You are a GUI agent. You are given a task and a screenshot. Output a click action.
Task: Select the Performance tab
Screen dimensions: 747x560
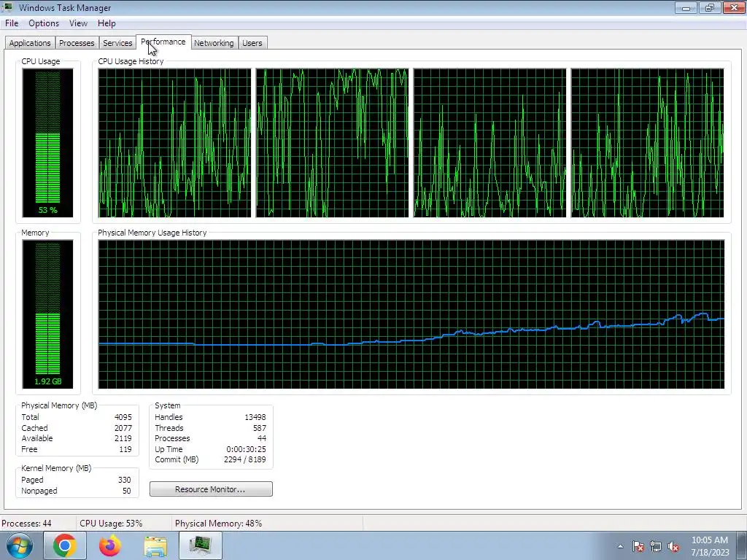coord(163,42)
